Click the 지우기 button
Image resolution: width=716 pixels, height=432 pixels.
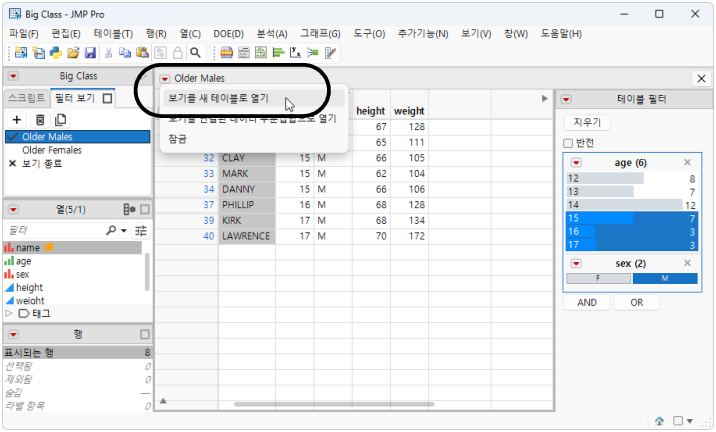[587, 122]
